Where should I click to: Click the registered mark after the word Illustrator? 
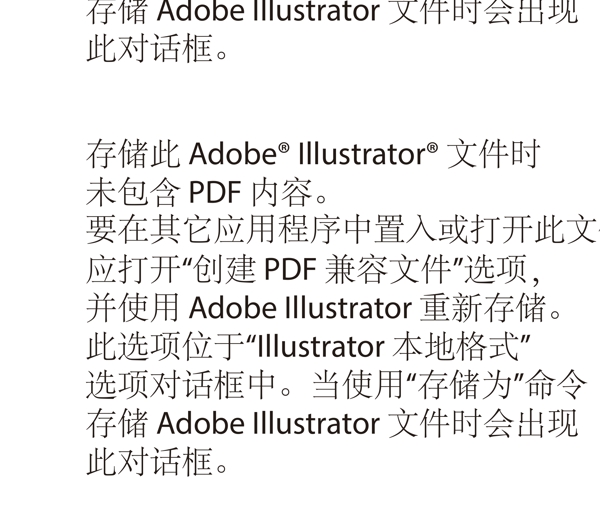tap(432, 148)
